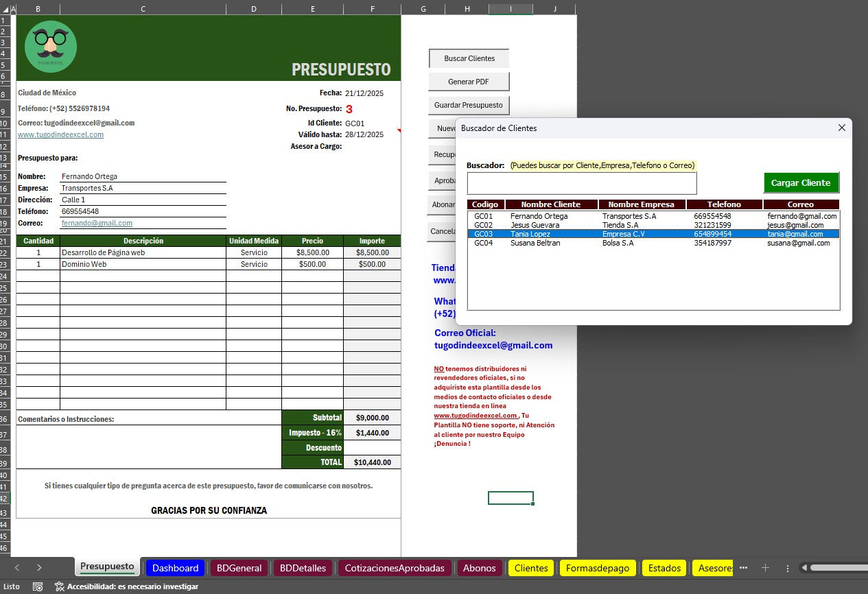
Task: Open the Estados sheet tab
Action: click(663, 568)
